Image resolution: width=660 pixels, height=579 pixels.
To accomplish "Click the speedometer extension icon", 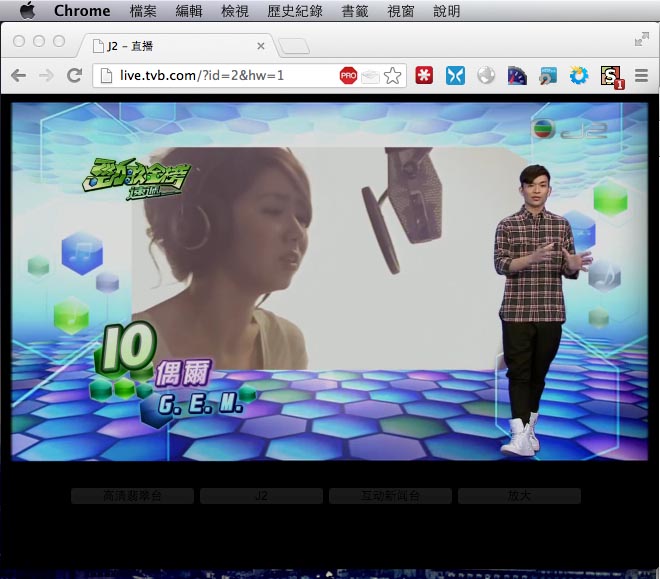I will pyautogui.click(x=517, y=76).
